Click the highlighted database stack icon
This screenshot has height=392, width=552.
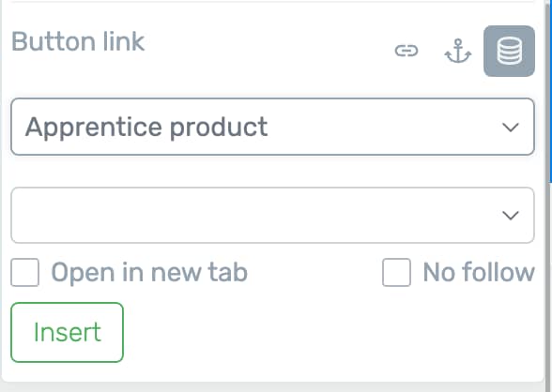pos(509,51)
